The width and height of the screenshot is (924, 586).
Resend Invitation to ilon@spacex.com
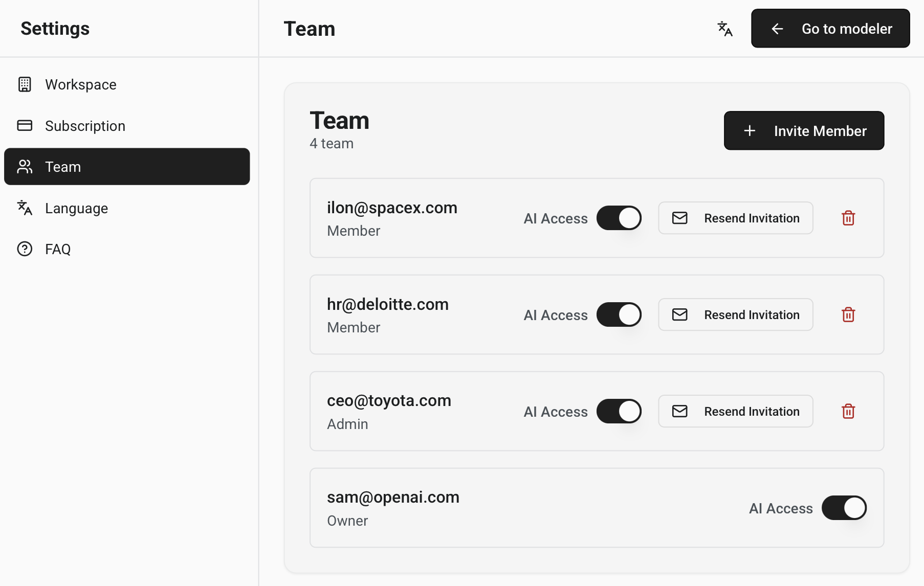pos(735,218)
